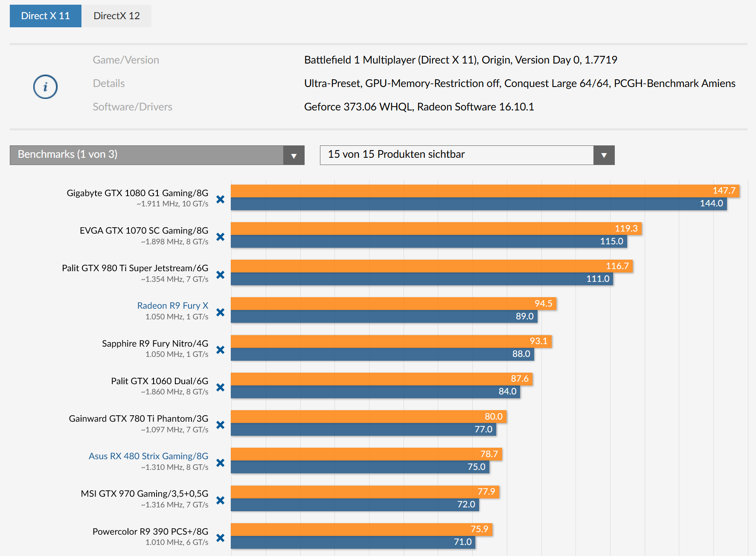
Task: Select the Direct X 11 tab
Action: [45, 16]
